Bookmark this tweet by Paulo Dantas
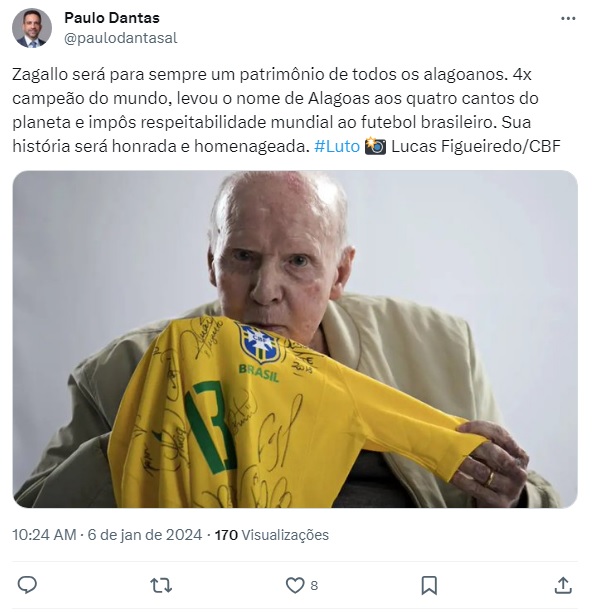593x613 pixels. point(429,586)
